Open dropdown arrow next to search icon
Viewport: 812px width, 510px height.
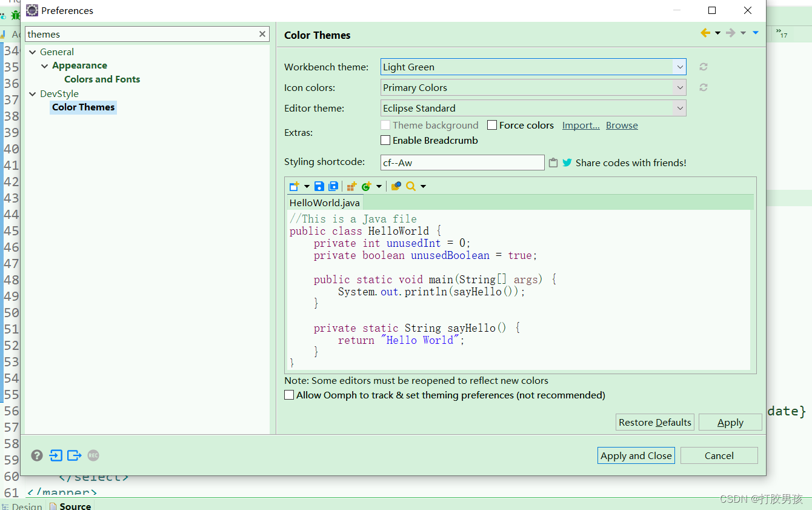(x=423, y=186)
